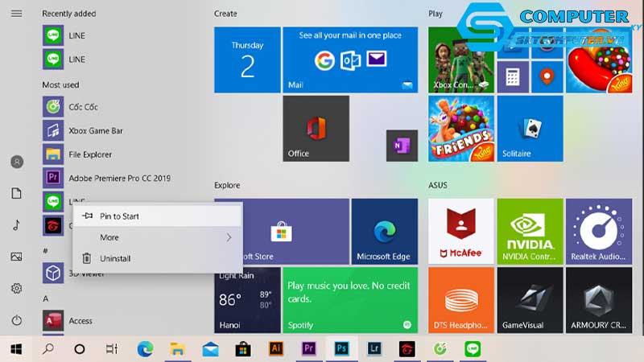Open Settings from the left sidebar

point(16,289)
